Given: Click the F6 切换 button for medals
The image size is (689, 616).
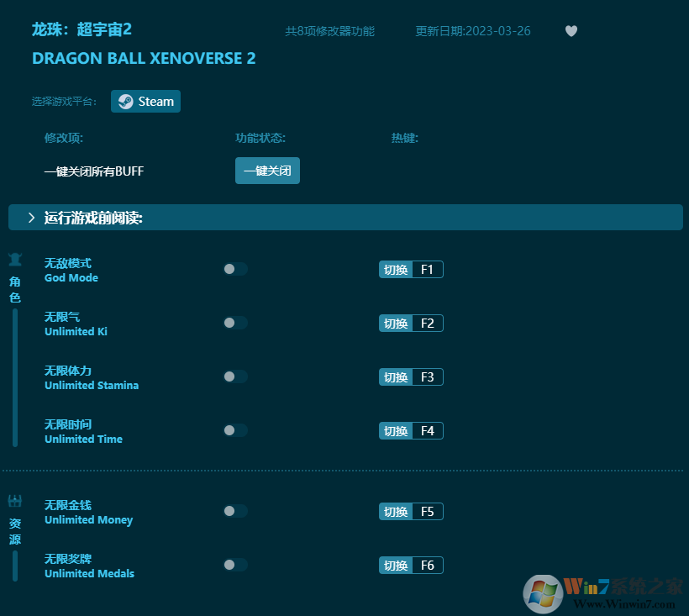Looking at the screenshot, I should [411, 565].
